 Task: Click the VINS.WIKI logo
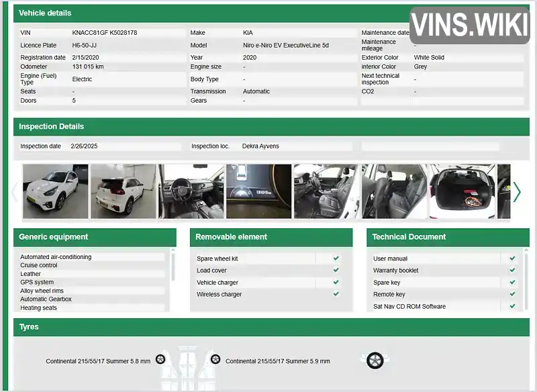[x=469, y=25]
